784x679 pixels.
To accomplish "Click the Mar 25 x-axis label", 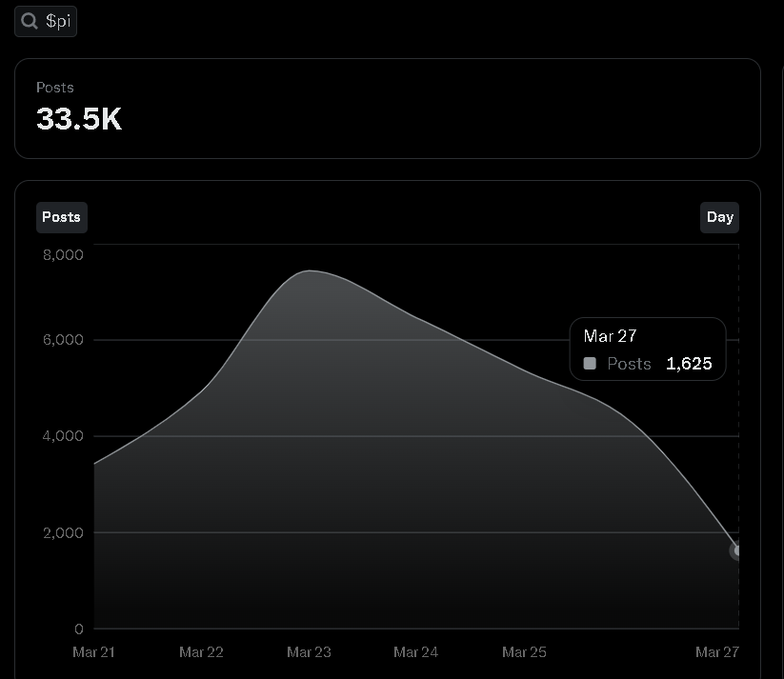I will pyautogui.click(x=524, y=652).
